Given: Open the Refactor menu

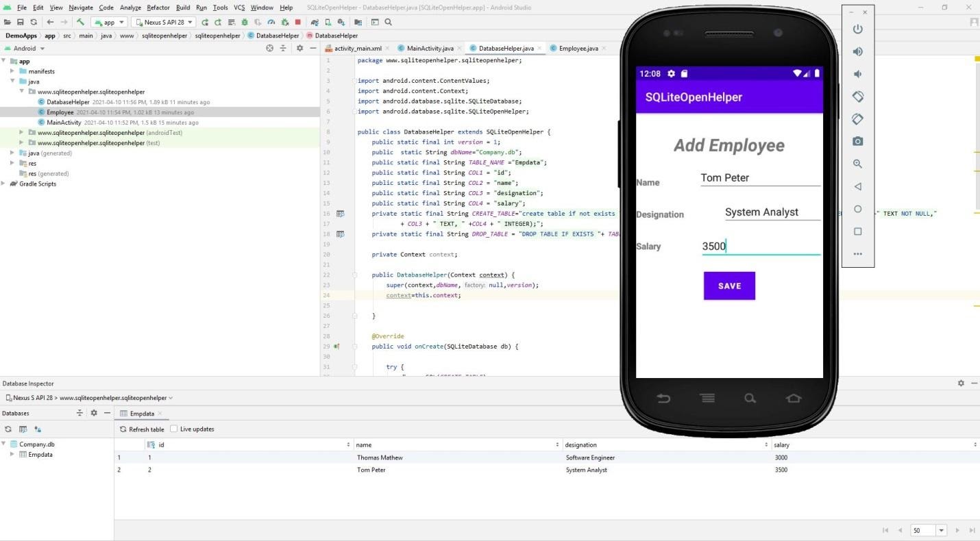Looking at the screenshot, I should coord(158,8).
